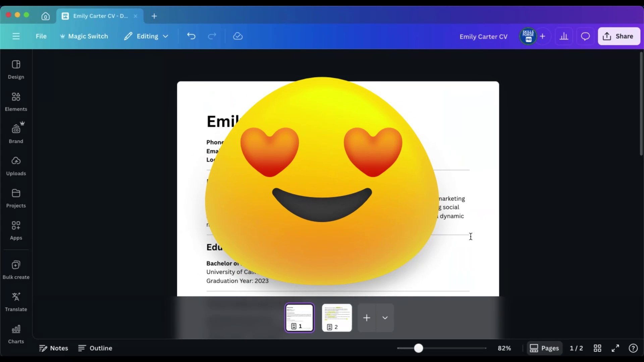Open the hamburger main menu
The width and height of the screenshot is (644, 362).
(16, 36)
